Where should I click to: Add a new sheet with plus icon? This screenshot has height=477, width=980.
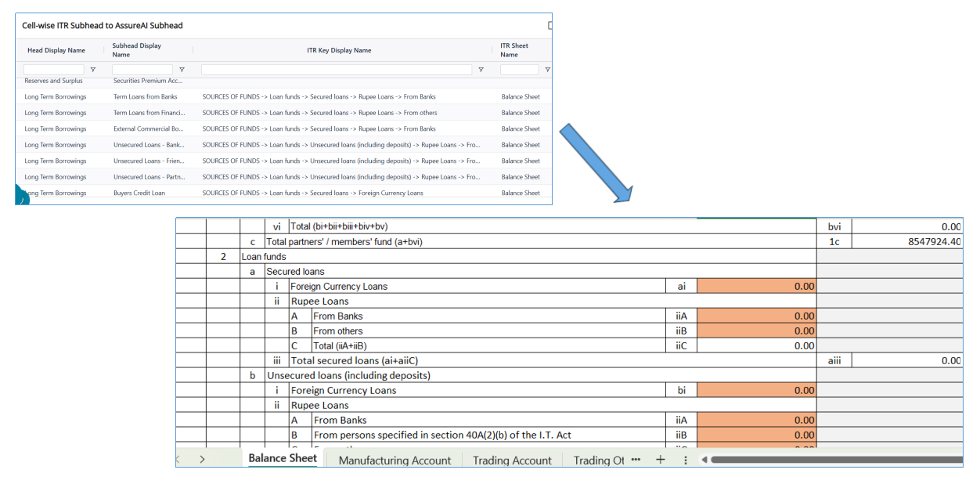pos(660,460)
